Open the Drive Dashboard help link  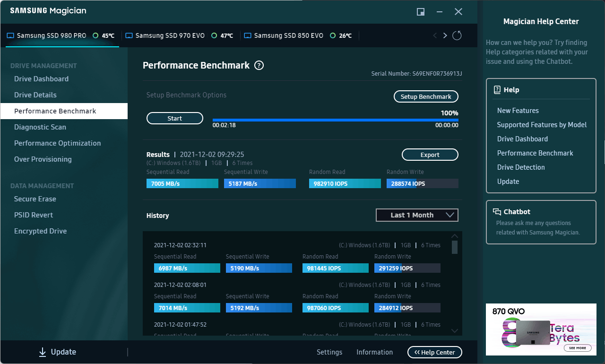[522, 139]
